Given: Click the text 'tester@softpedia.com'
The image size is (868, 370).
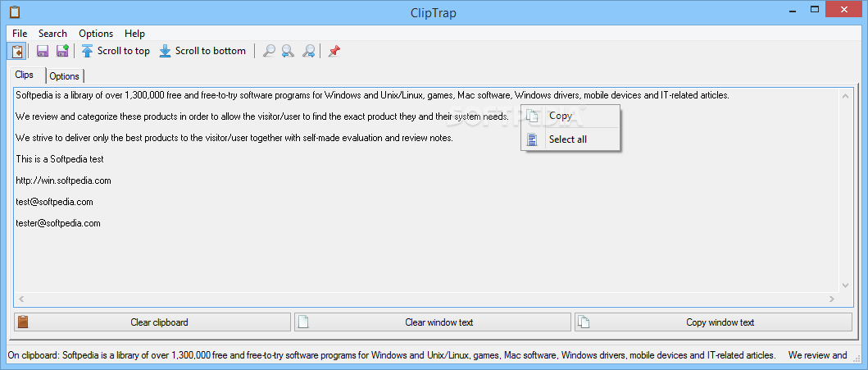Looking at the screenshot, I should click(58, 223).
